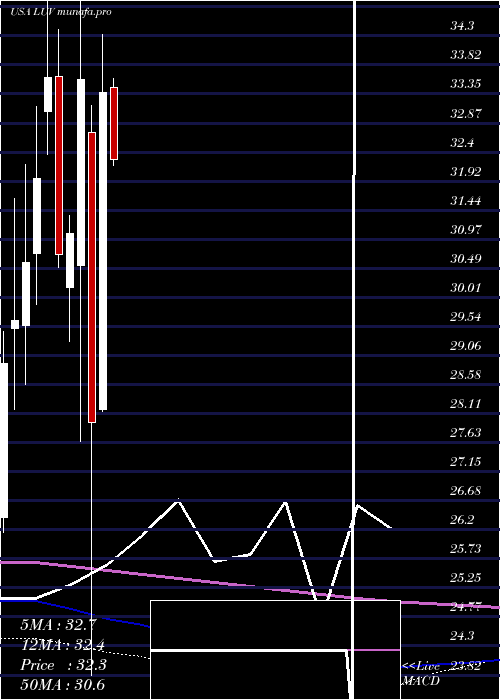Click the tallest red candlestick body
The height and width of the screenshot is (700, 500).
pyautogui.click(x=92, y=277)
